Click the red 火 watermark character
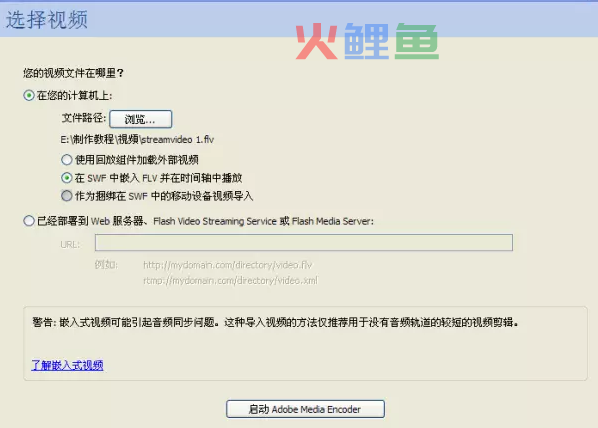Screen dimensions: 598x428 coord(317,41)
